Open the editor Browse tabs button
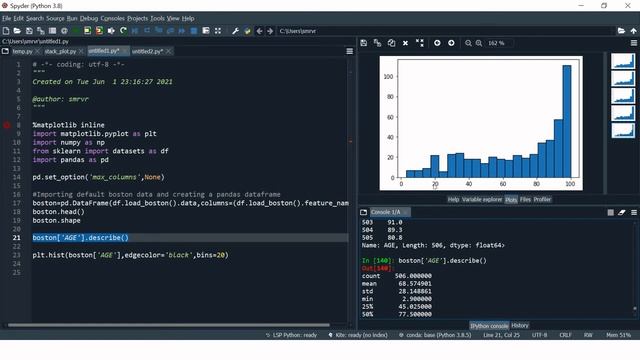Viewport: 640px width, 360px height. (5, 51)
